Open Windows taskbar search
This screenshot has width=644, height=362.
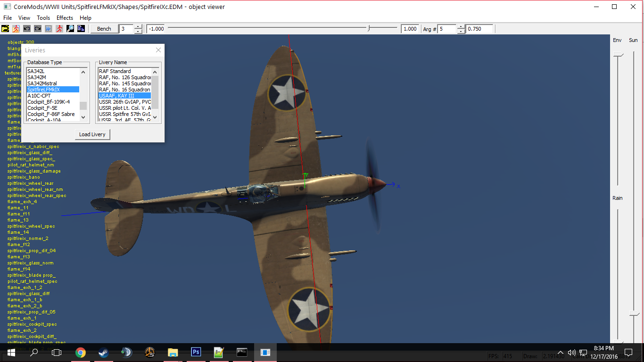point(34,352)
